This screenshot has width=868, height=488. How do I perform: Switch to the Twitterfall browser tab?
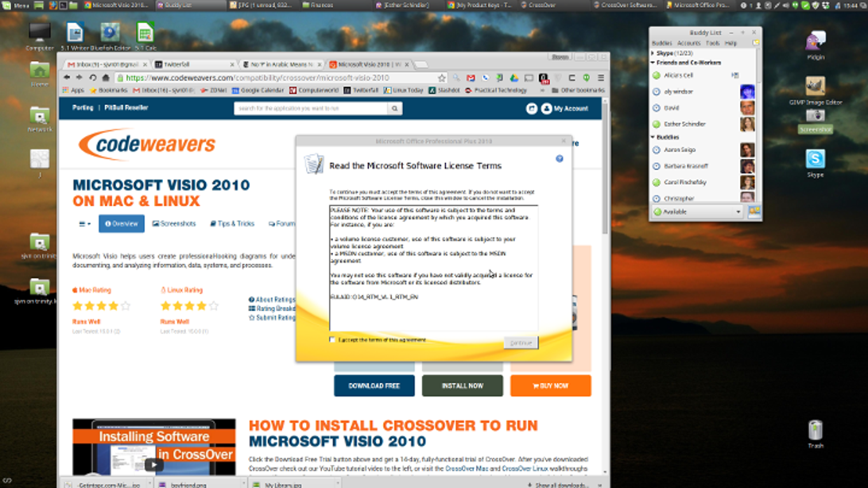pos(194,64)
